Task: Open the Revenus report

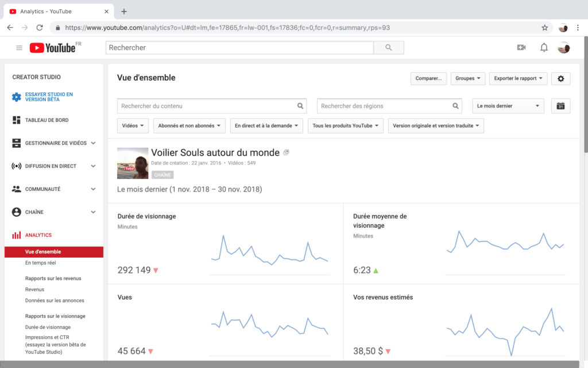Action: click(x=34, y=290)
